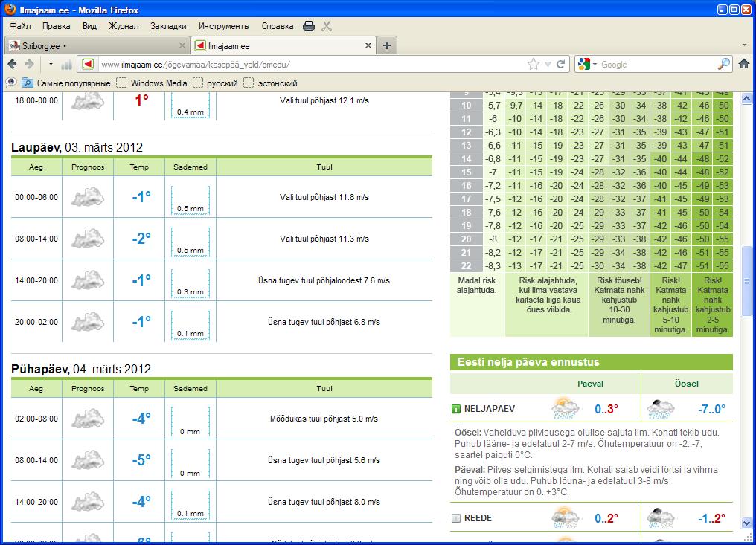Image resolution: width=756 pixels, height=545 pixels.
Task: Open a new tab with plus button
Action: (x=387, y=45)
